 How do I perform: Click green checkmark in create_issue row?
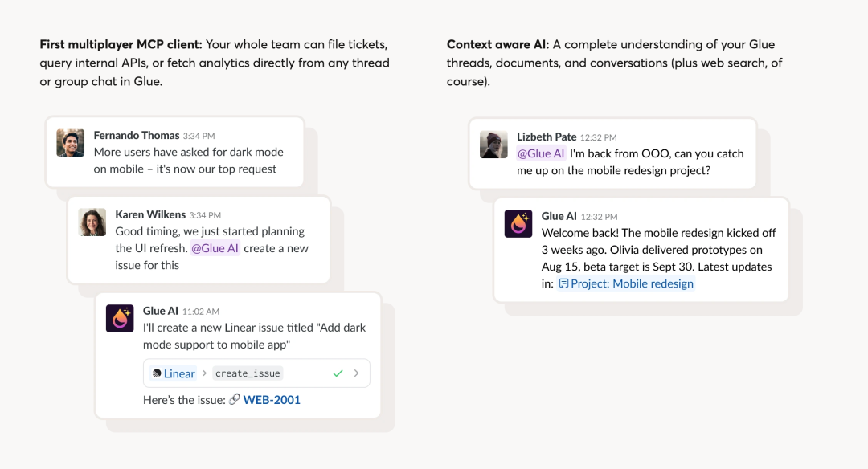[338, 373]
